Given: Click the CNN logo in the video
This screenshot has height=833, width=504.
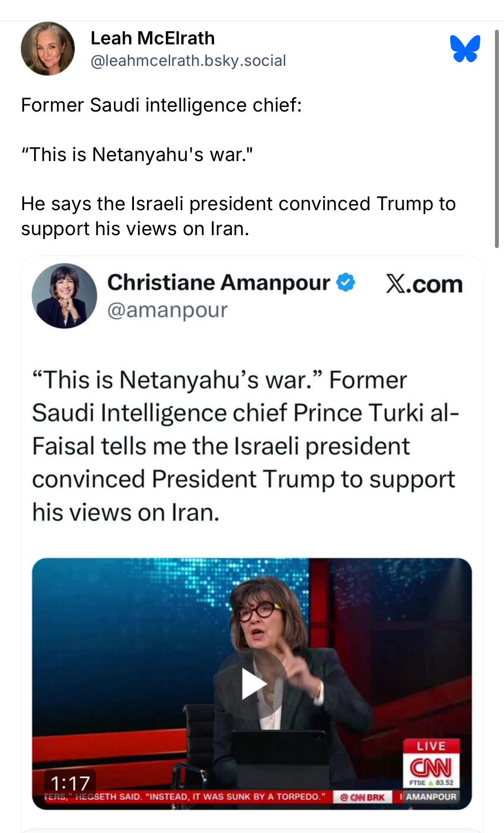Looking at the screenshot, I should coord(431,767).
